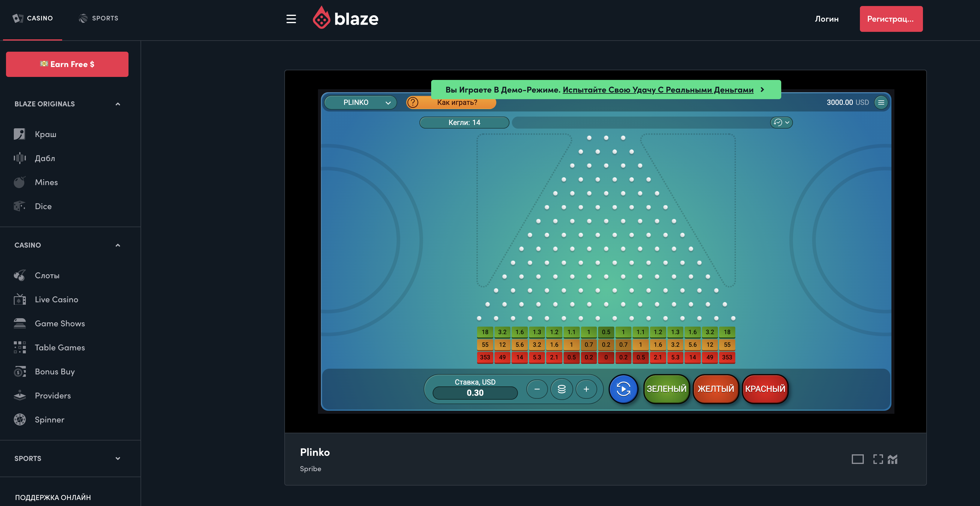Image resolution: width=980 pixels, height=506 pixels.
Task: Follow the play with real money link
Action: (658, 90)
